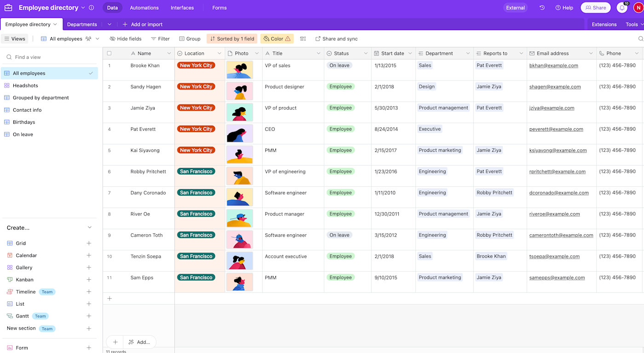Switch to the Automations tab
The width and height of the screenshot is (644, 353).
click(x=144, y=8)
